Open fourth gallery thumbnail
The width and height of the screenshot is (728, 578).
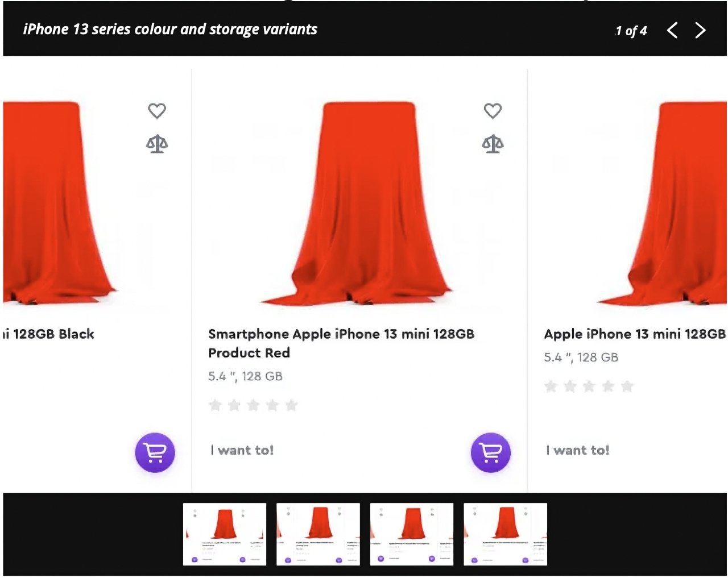pos(505,534)
